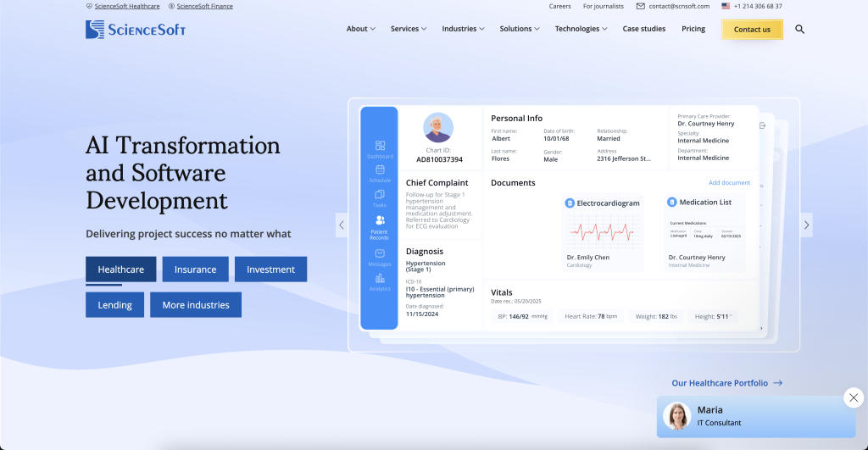Click the Maria IT Consultant chat card
868x450 pixels.
point(755,416)
